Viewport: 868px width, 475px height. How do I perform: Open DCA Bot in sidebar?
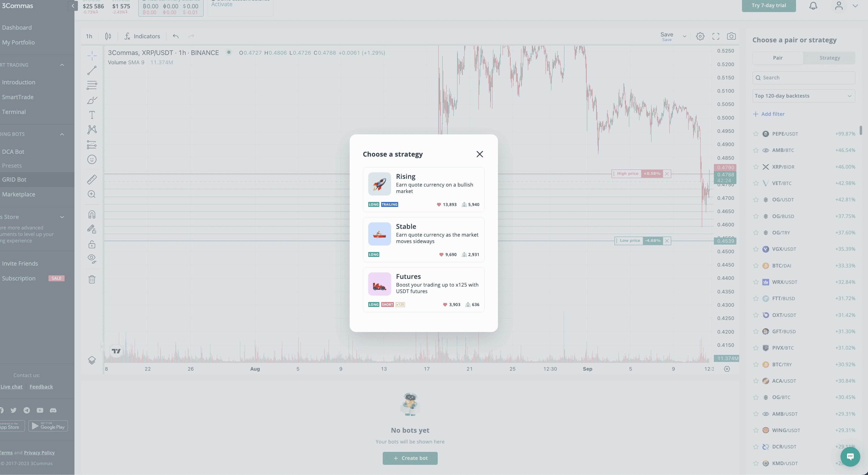13,152
